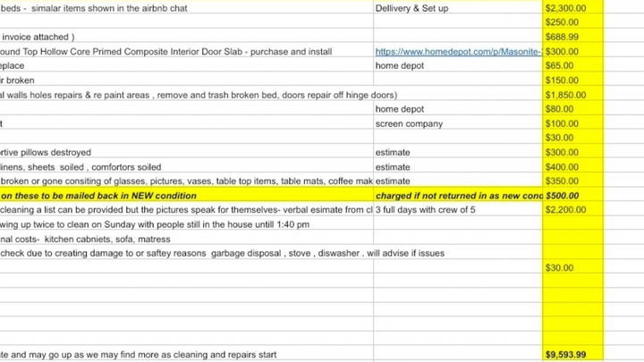The height and width of the screenshot is (362, 644).
Task: Select the $688.99 amount cell
Action: point(572,37)
